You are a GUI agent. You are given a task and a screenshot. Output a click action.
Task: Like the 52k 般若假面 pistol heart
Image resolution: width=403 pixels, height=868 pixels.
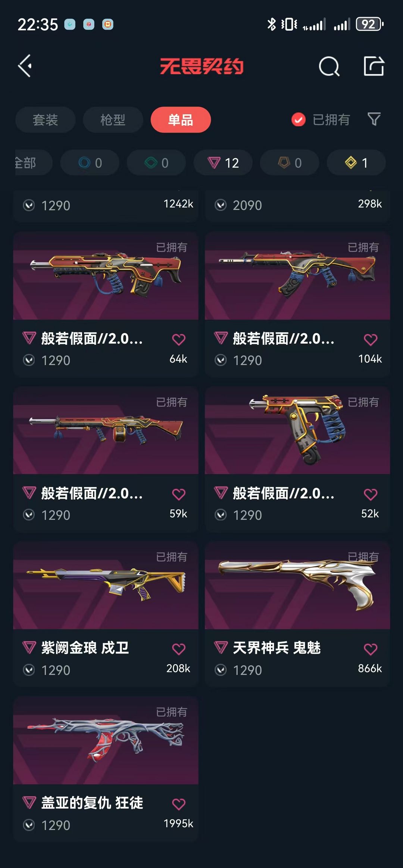coord(371,494)
